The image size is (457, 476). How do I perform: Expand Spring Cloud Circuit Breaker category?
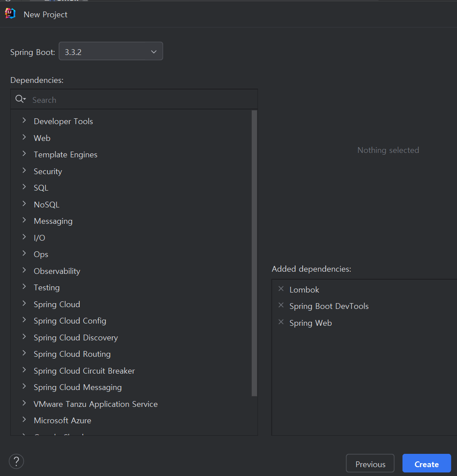pyautogui.click(x=24, y=370)
